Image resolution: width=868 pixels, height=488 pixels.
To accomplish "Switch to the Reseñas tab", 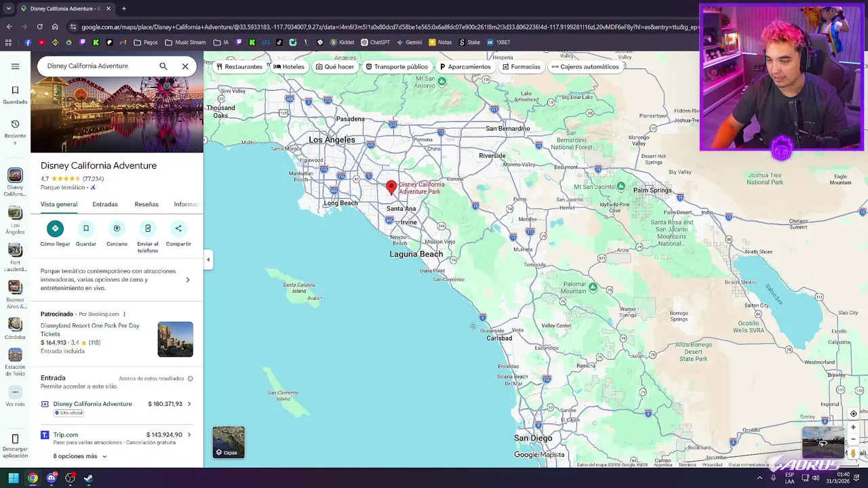I will [x=146, y=204].
